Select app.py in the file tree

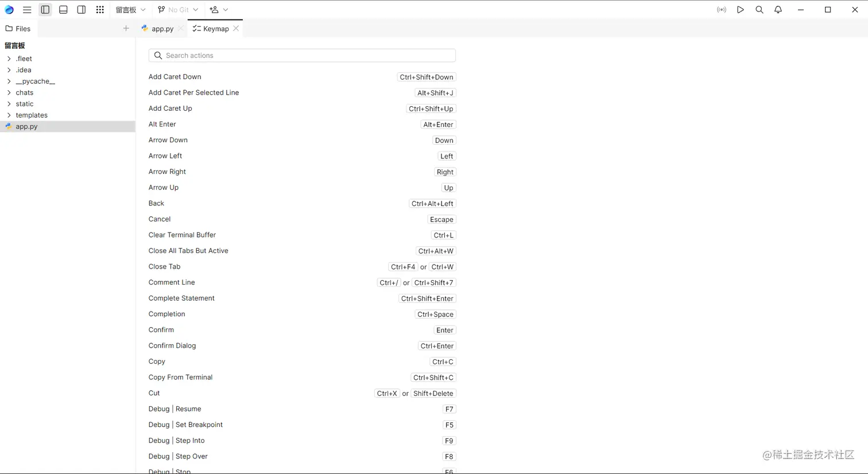[x=68, y=126]
